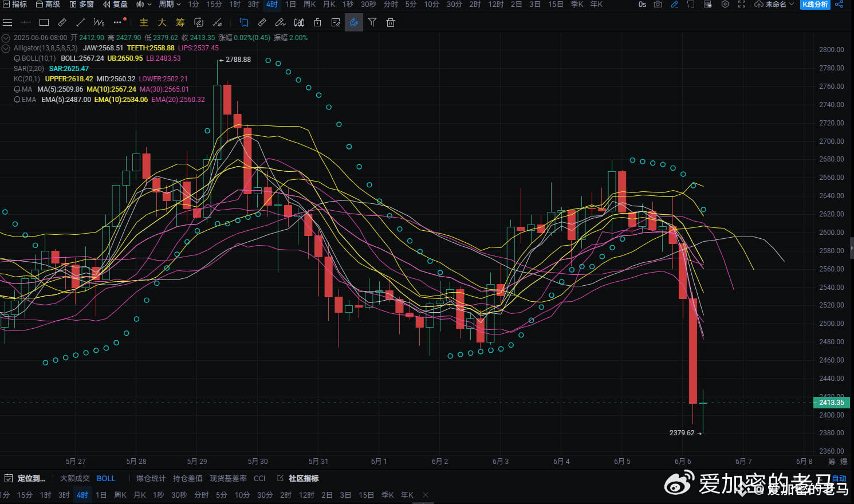Toggle 现货基差率 indicator
Image resolution: width=854 pixels, height=504 pixels.
pyautogui.click(x=228, y=478)
